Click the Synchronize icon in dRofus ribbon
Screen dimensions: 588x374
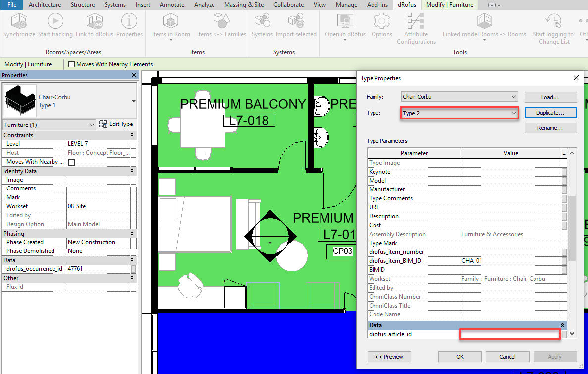[x=19, y=22]
